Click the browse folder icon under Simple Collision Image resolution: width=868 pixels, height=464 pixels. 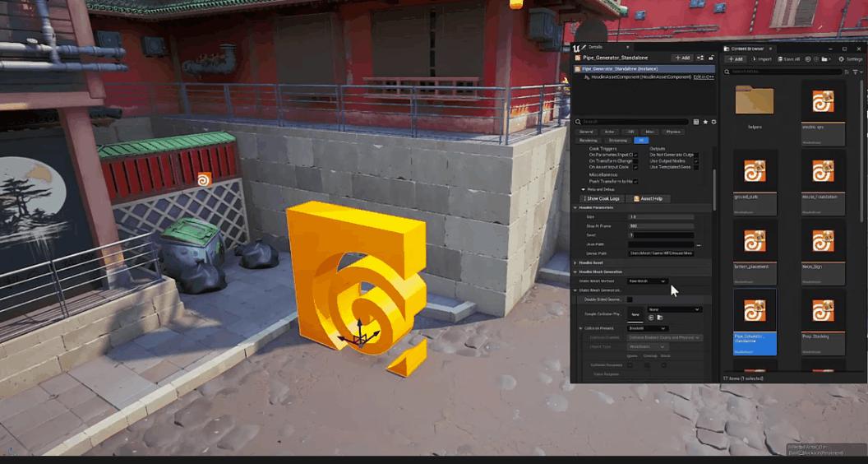660,317
